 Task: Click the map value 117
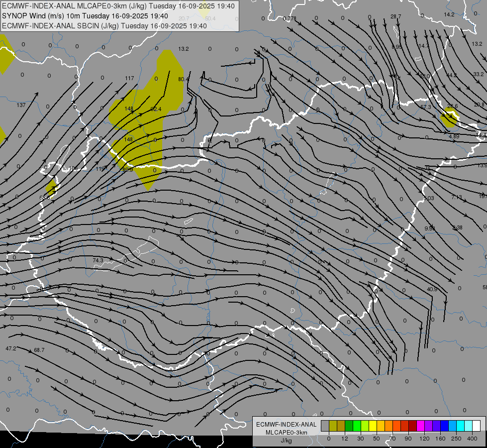pos(129,78)
